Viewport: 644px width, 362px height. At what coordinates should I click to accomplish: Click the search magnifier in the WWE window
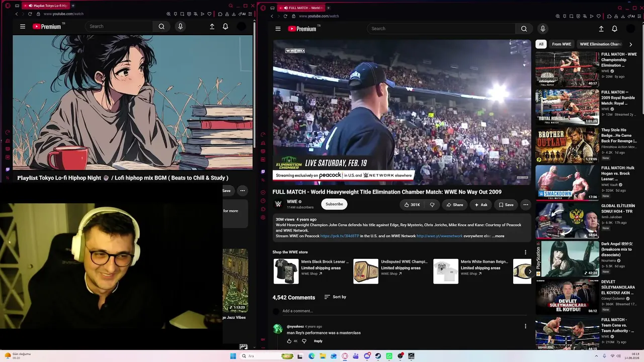[x=524, y=29]
